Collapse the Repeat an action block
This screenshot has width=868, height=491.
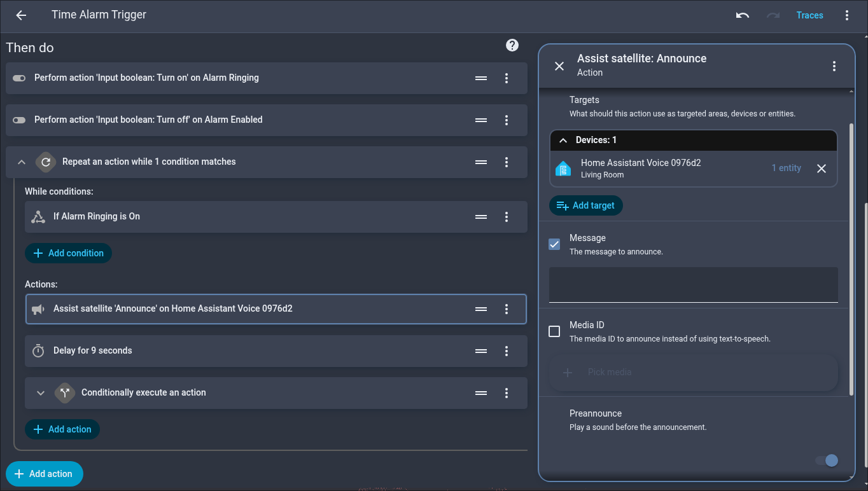(22, 162)
